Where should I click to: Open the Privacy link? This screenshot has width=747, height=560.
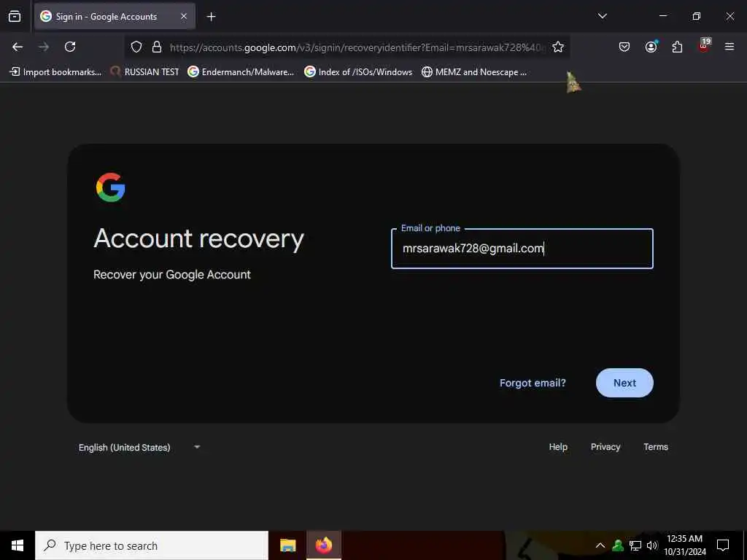tap(605, 447)
